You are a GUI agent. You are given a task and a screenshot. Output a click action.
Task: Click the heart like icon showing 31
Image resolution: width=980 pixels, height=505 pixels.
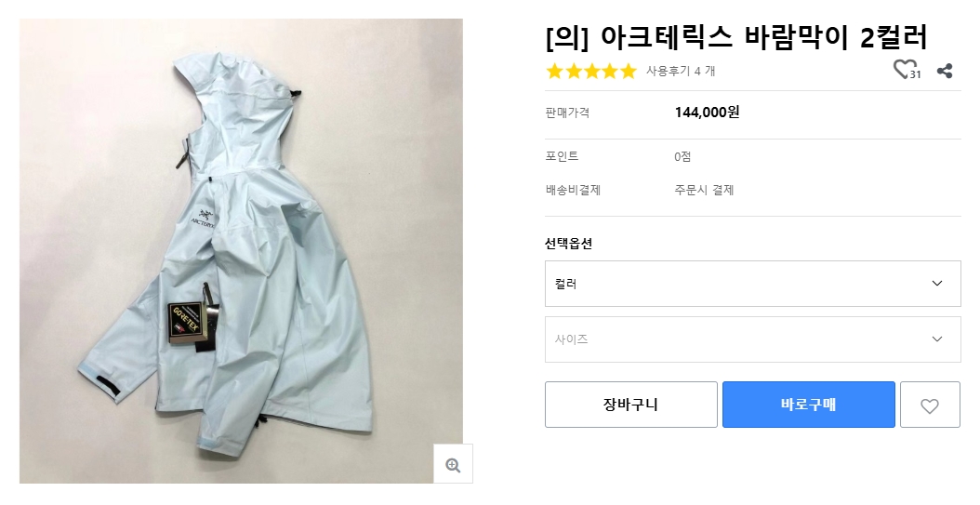[x=903, y=70]
